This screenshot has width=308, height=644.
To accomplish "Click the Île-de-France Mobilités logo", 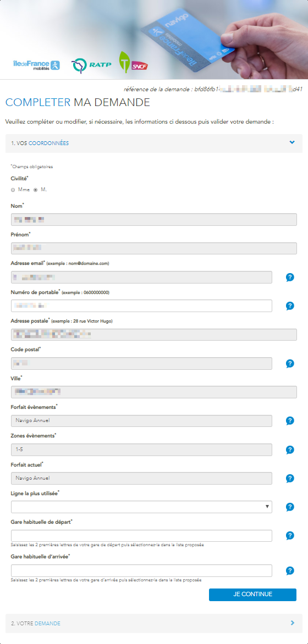I will click(x=37, y=65).
